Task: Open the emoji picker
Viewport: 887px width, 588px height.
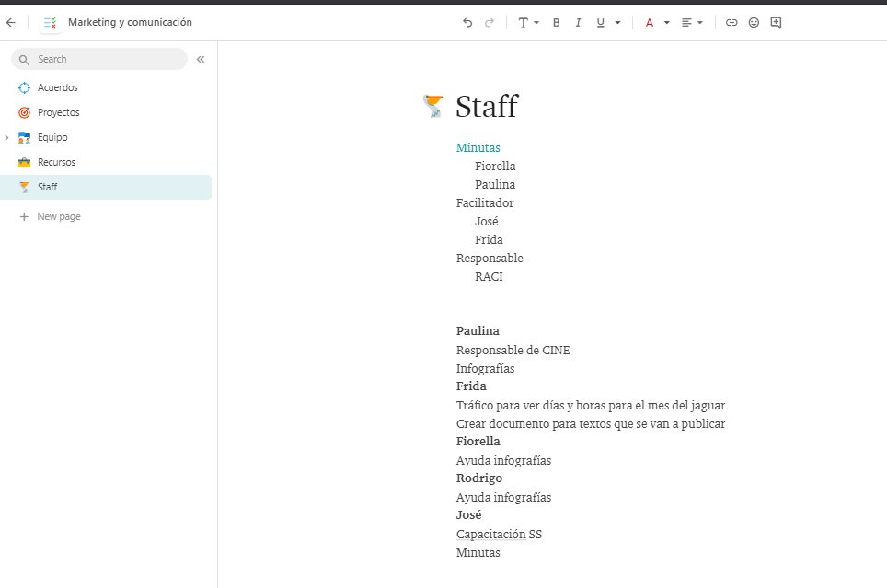Action: [x=754, y=23]
